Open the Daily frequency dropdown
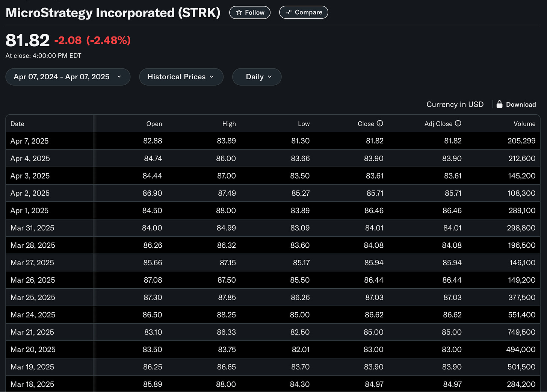 (257, 77)
